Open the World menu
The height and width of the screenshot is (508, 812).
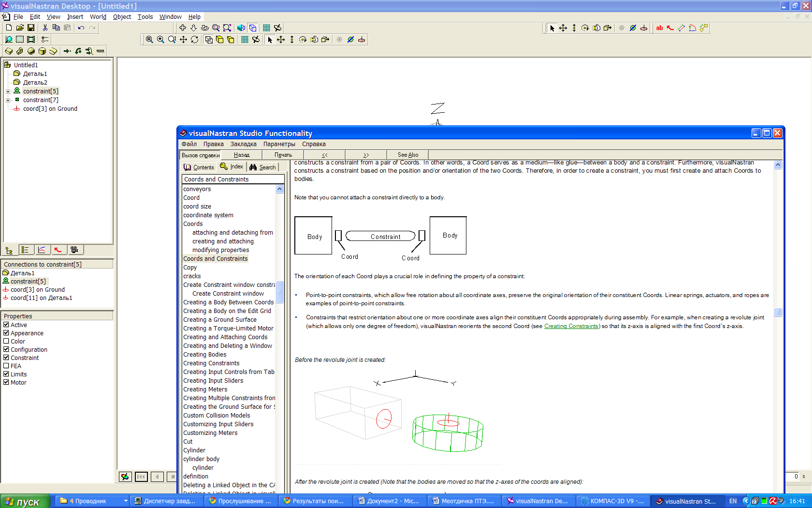pos(98,16)
